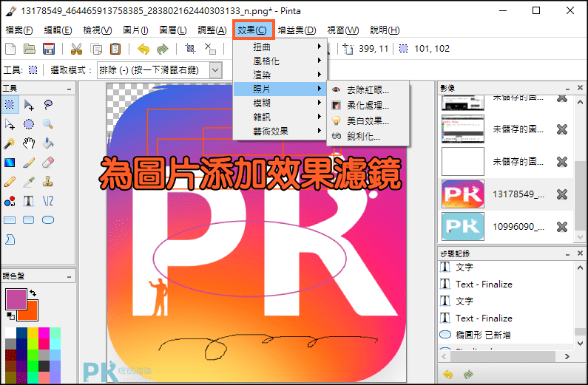Select the Paint Bucket tool

(48, 143)
